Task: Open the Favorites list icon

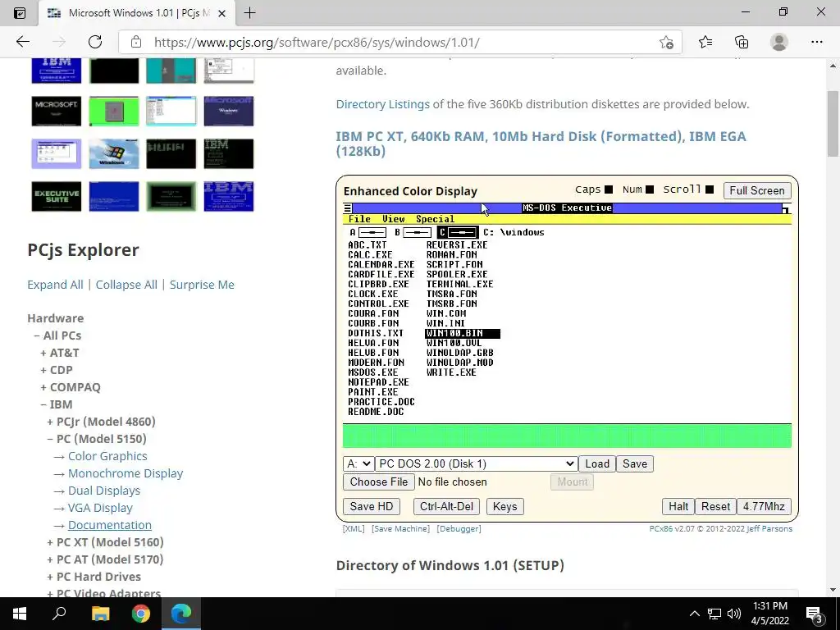Action: tap(705, 42)
